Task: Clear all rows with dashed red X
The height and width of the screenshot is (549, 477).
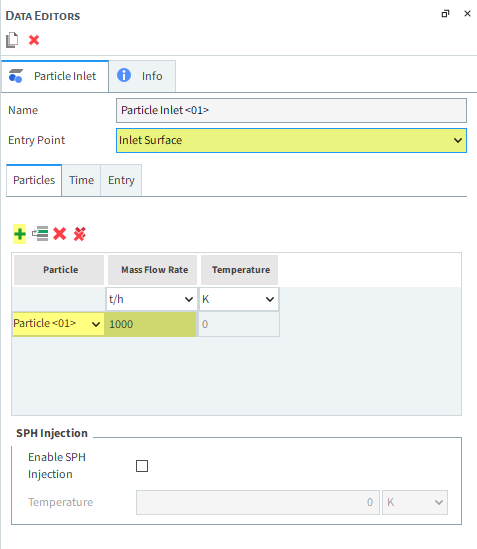Action: [x=80, y=234]
